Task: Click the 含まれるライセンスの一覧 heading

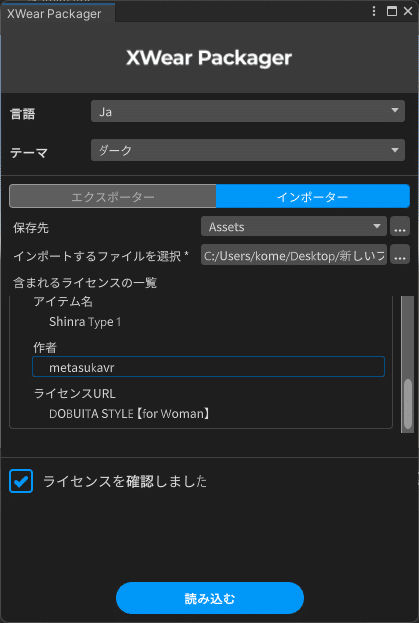Action: [x=85, y=283]
